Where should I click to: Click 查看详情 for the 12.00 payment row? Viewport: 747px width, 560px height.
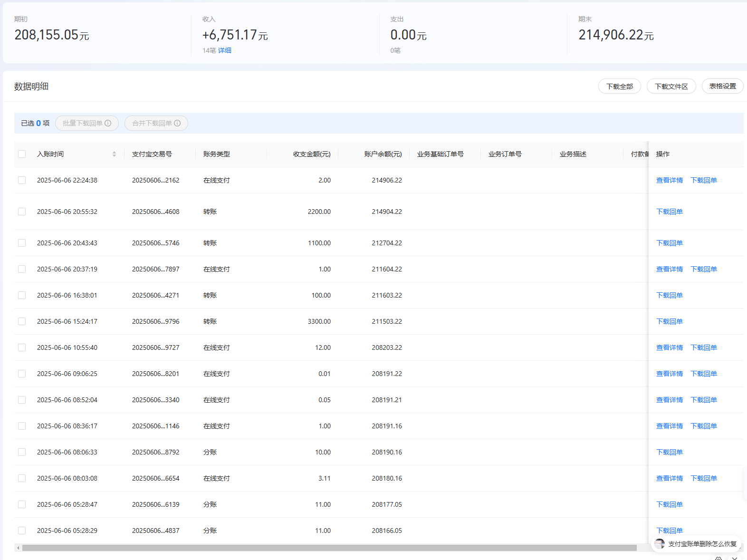click(669, 348)
